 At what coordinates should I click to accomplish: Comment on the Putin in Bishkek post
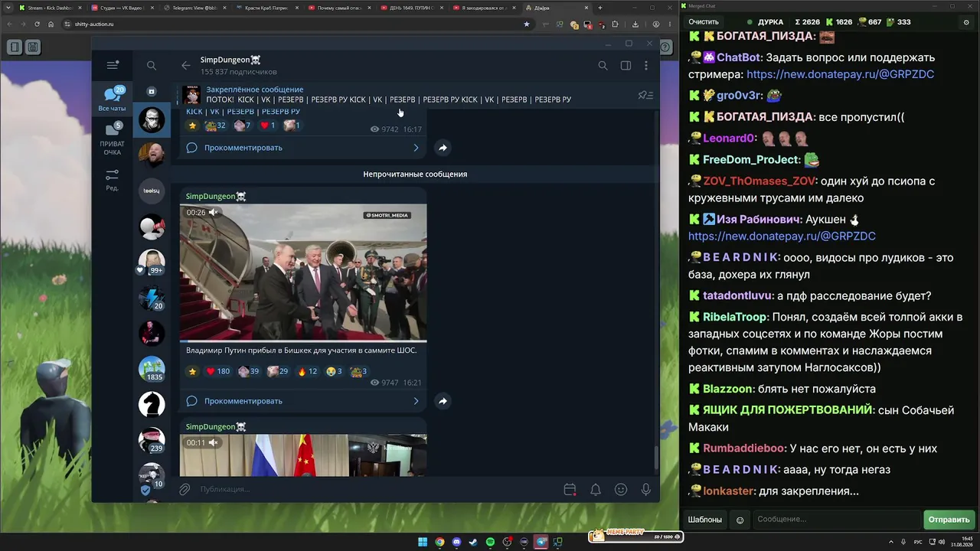coord(303,401)
